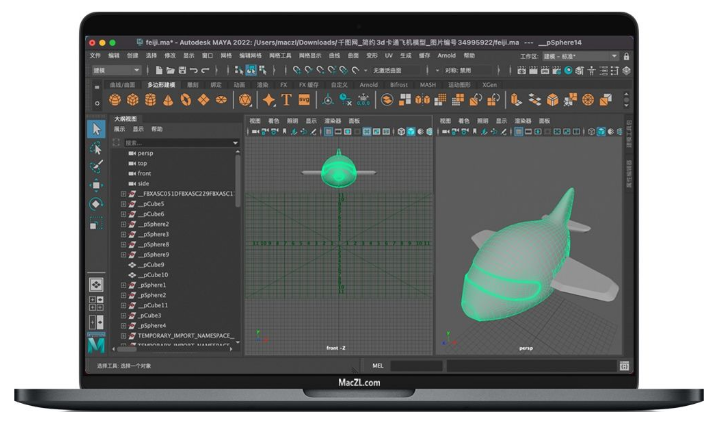The height and width of the screenshot is (433, 727).
Task: Create a polygon sphere from the shelf
Action: tap(115, 100)
